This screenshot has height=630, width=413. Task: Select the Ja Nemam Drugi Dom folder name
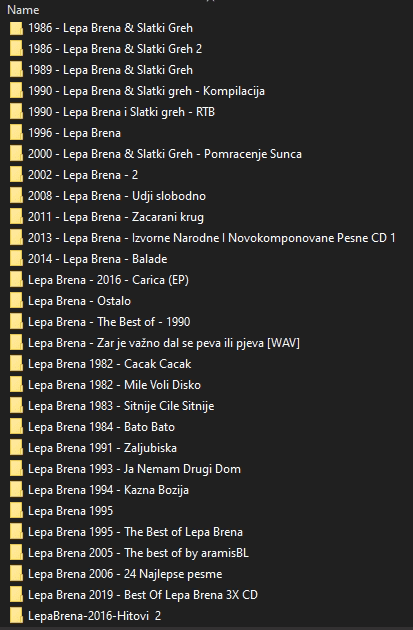point(134,469)
